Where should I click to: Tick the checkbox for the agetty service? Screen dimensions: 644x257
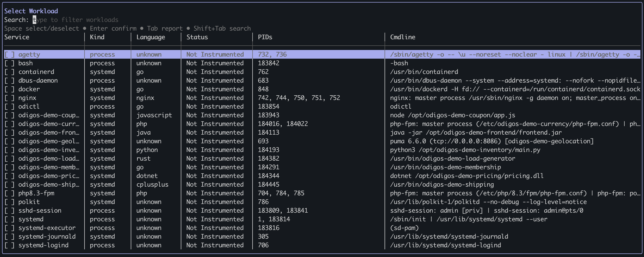tap(9, 54)
